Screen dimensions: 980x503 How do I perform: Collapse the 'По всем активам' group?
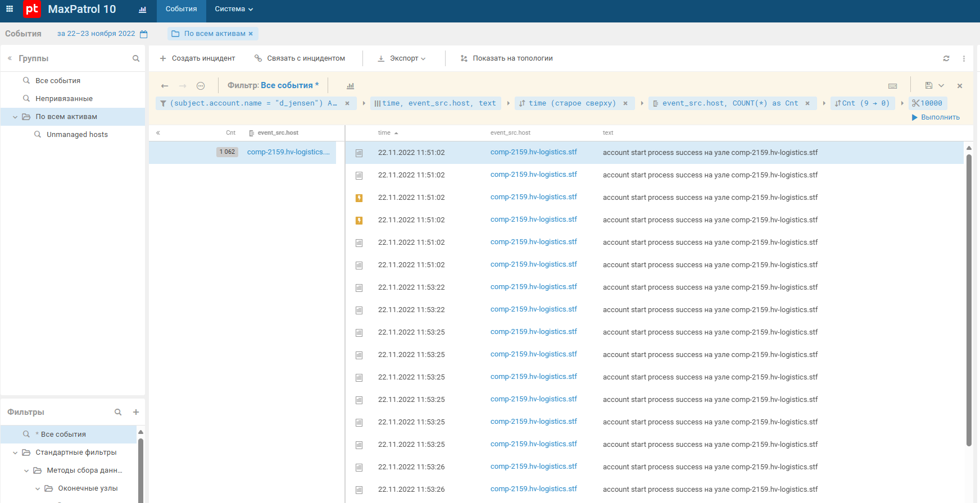click(15, 117)
